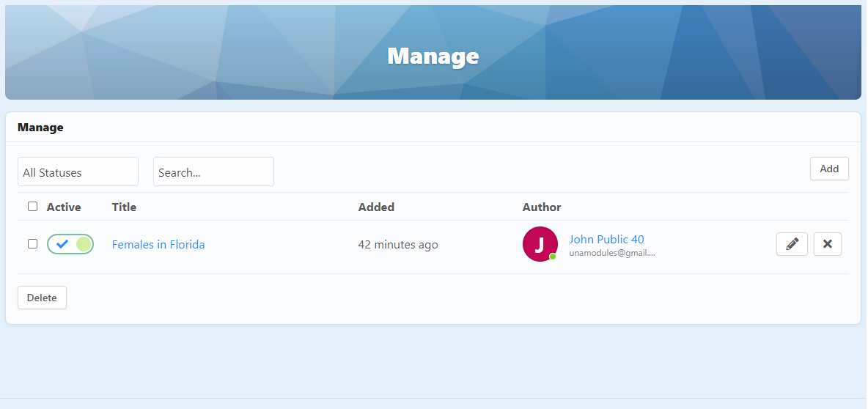The width and height of the screenshot is (868, 409).
Task: Click John Public's round J avatar
Action: [540, 244]
